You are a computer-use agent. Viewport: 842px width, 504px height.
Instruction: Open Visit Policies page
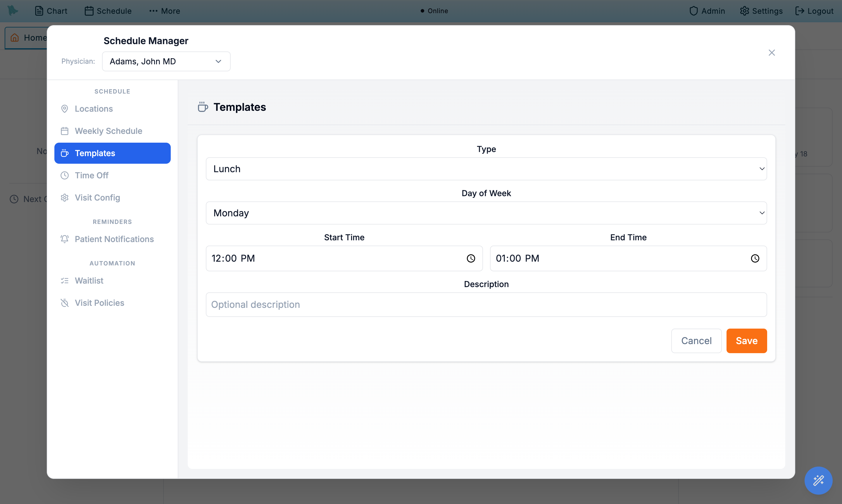coord(113,303)
